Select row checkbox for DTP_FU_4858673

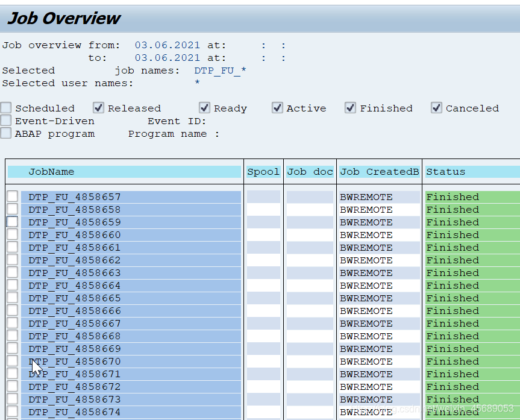12,399
